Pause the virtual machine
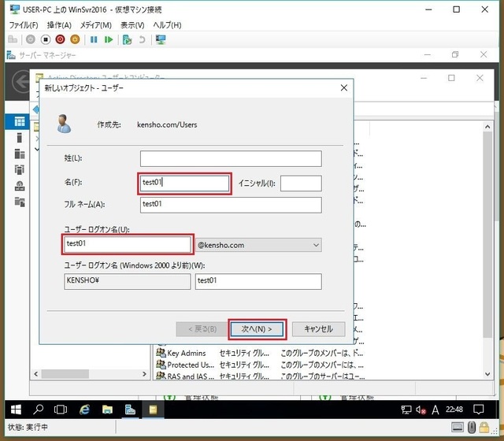 pyautogui.click(x=94, y=39)
